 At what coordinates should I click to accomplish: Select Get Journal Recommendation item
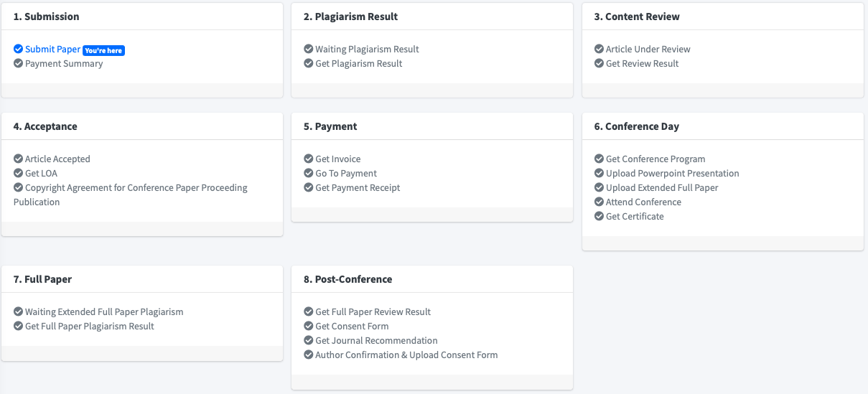[376, 340]
